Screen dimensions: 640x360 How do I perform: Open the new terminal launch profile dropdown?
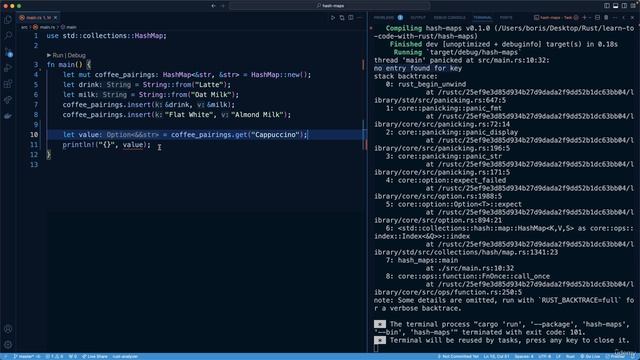pos(590,18)
